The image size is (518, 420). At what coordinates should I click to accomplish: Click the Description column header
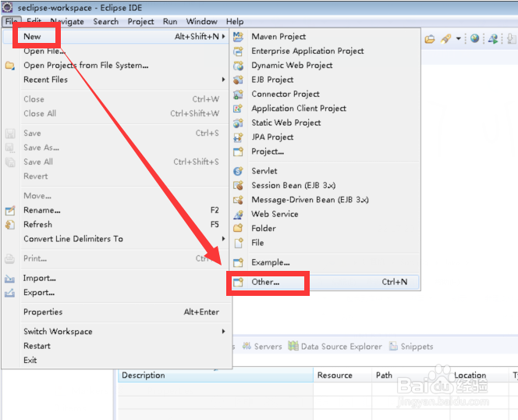tap(215, 376)
